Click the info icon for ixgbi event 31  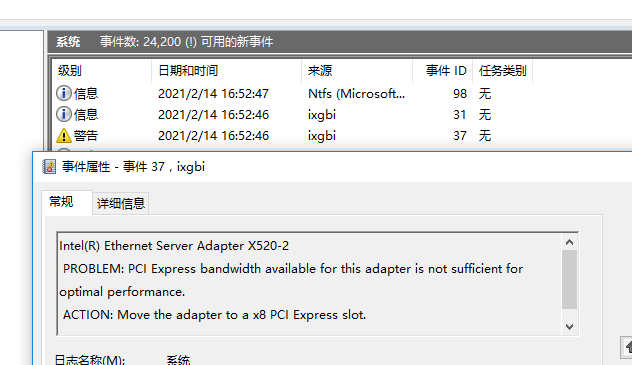pos(63,114)
